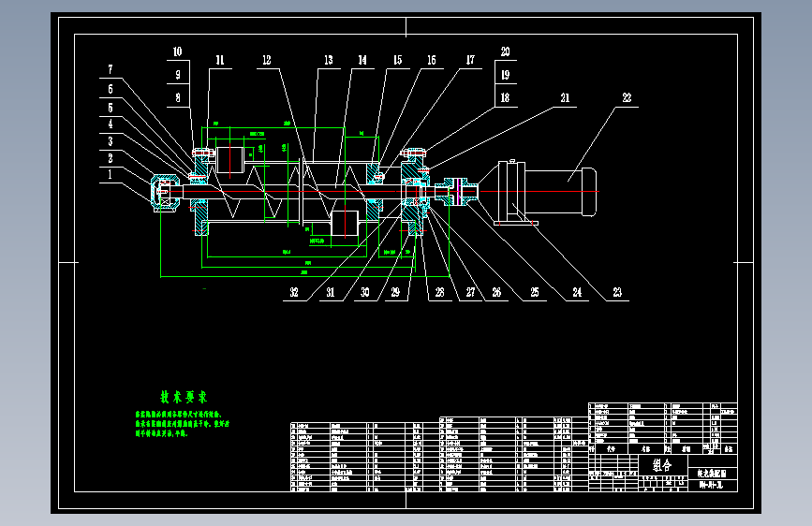
Task: Pick part number 6 callout
Action: click(111, 89)
